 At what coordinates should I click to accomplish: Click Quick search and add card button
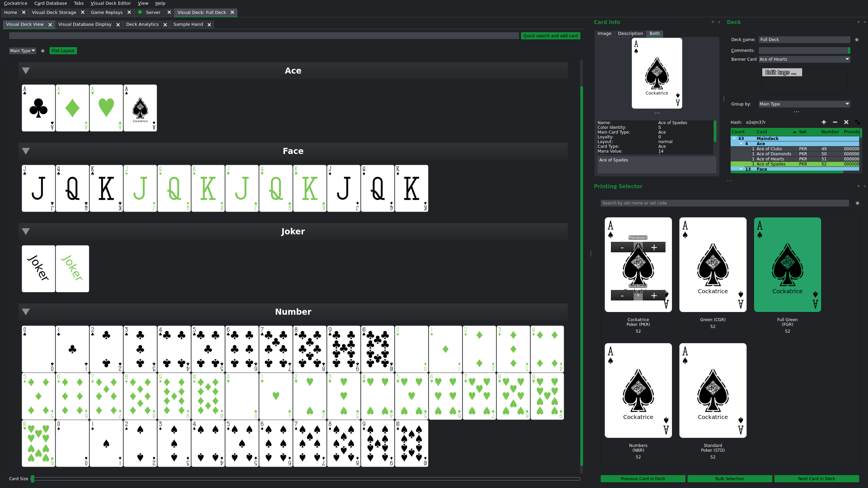click(550, 36)
